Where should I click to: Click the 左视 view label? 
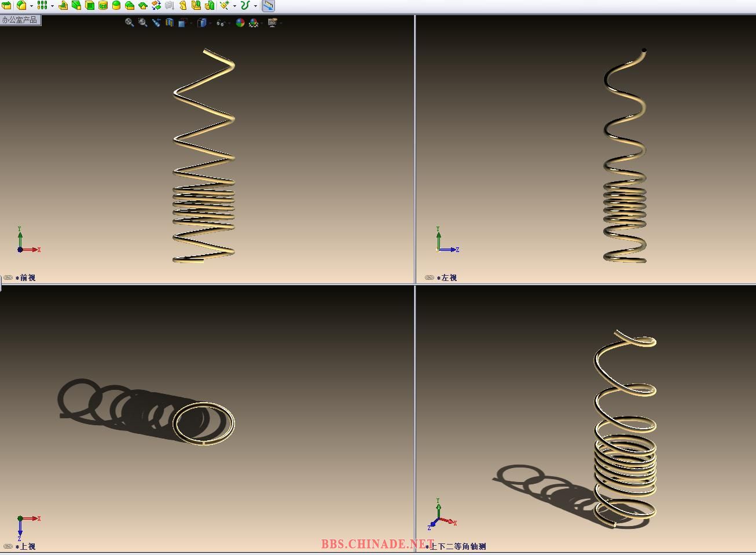[x=449, y=278]
